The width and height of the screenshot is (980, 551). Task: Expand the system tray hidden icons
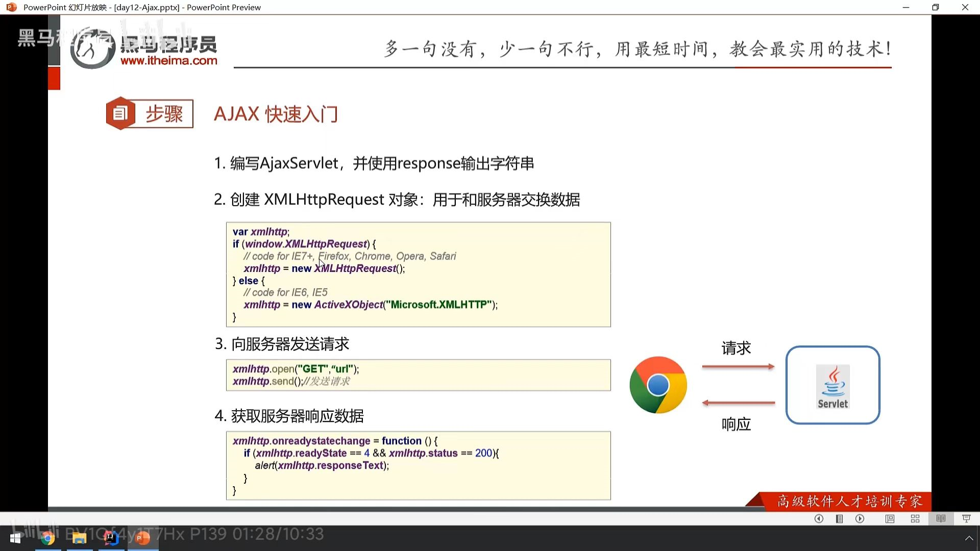969,538
